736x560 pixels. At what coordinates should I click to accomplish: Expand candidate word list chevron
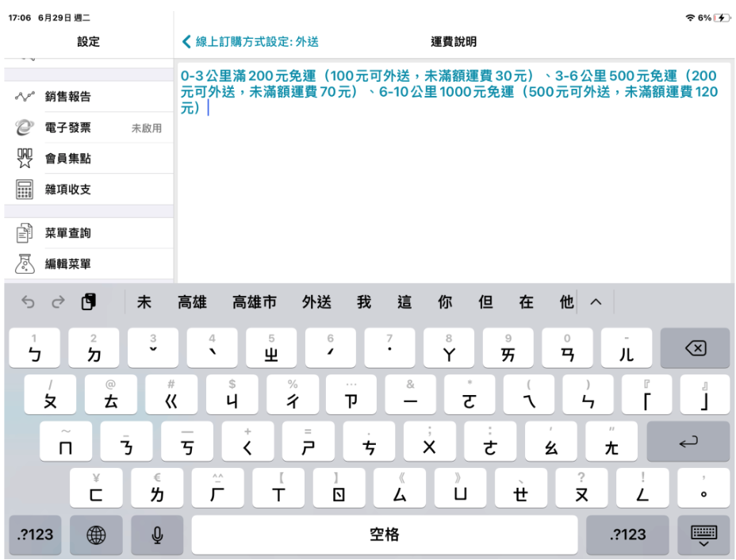[596, 302]
